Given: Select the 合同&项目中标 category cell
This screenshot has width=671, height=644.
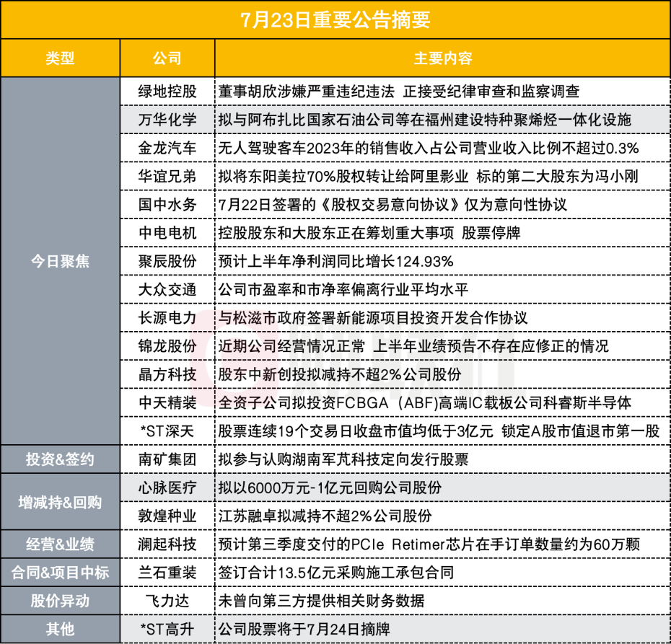Looking at the screenshot, I should [x=61, y=573].
